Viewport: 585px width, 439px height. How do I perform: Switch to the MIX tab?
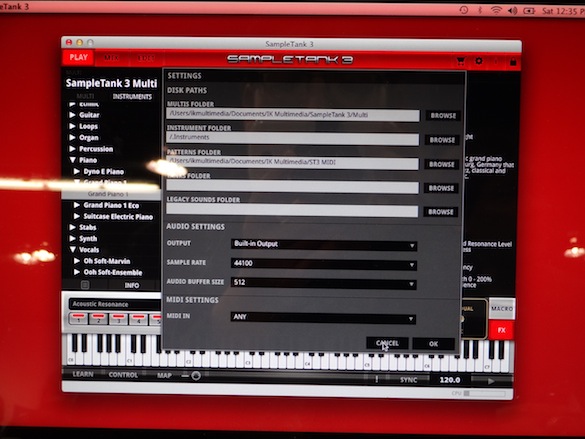pyautogui.click(x=111, y=58)
